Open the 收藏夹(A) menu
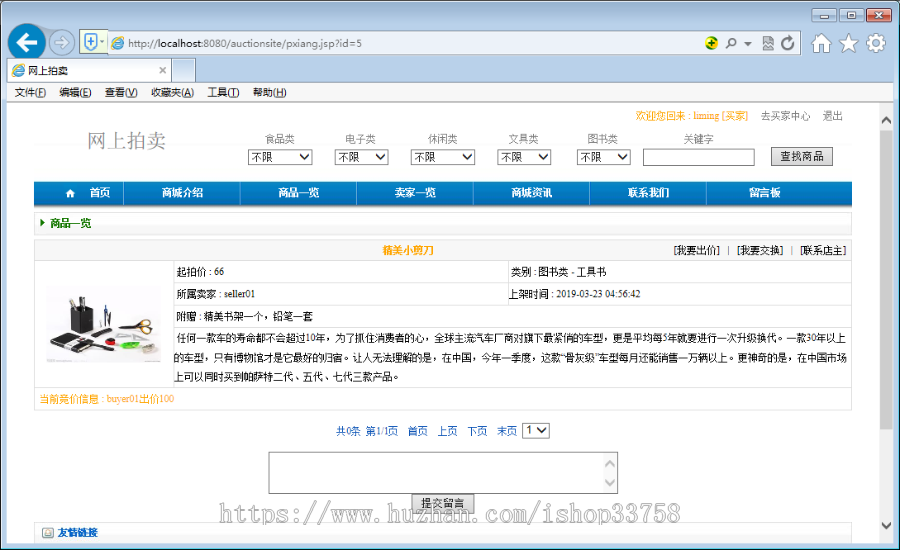 [x=172, y=92]
